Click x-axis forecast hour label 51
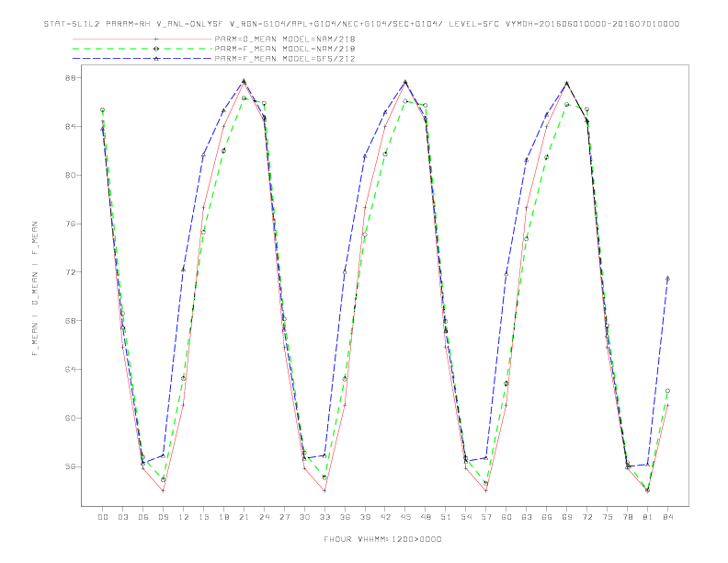Screen dimensions: 728x563 click(x=446, y=517)
